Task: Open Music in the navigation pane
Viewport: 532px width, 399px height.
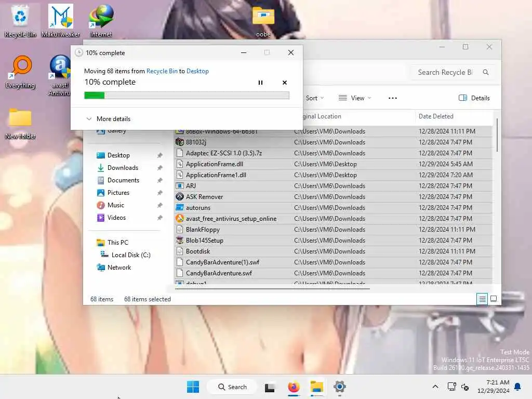Action: [115, 205]
